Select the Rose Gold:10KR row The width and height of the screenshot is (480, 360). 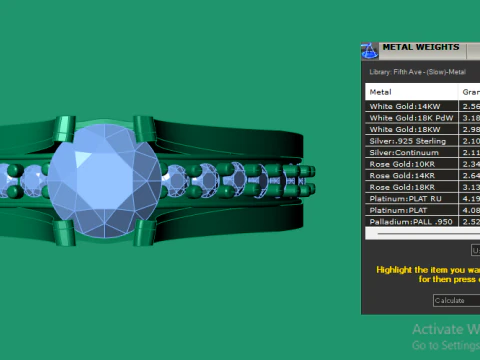[423, 164]
